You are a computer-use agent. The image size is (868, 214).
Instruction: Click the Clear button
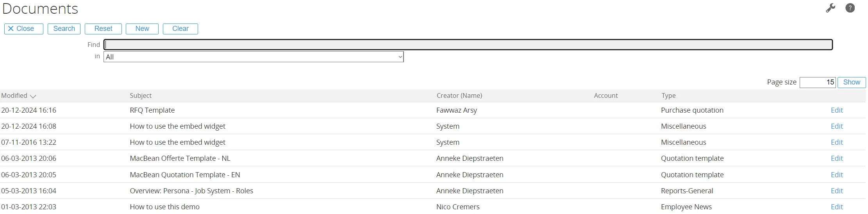180,29
